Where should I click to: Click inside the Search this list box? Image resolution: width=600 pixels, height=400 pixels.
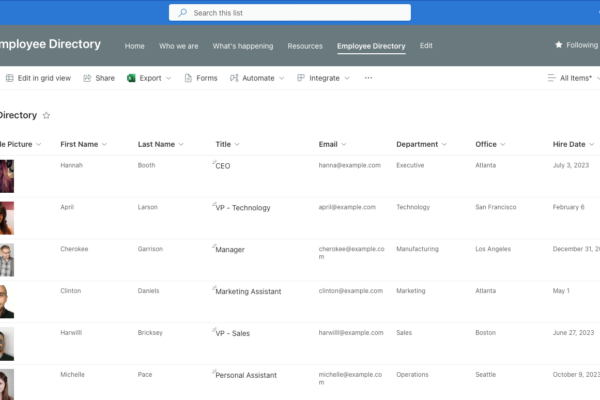(290, 13)
